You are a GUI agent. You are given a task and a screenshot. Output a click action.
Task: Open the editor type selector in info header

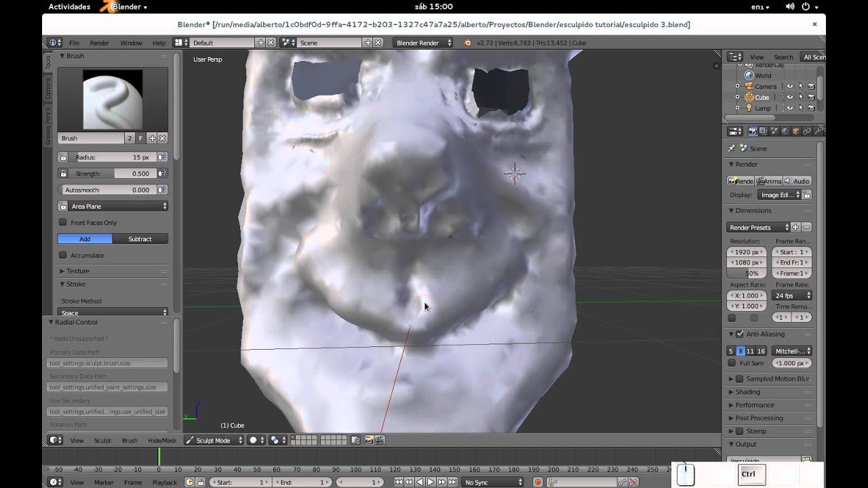click(55, 43)
